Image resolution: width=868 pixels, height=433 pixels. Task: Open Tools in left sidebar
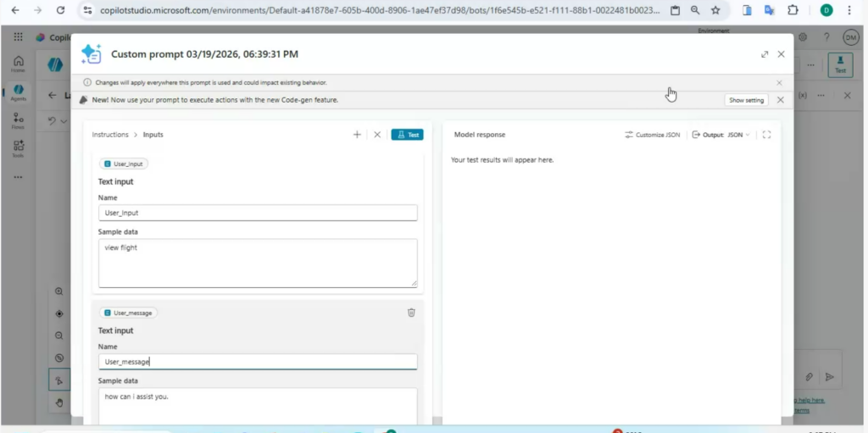pos(19,149)
